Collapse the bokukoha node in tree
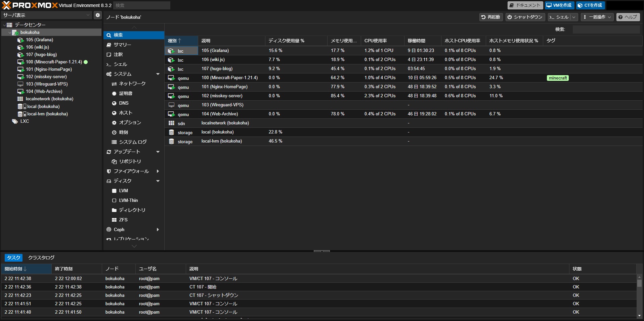644x321 pixels. [9, 33]
